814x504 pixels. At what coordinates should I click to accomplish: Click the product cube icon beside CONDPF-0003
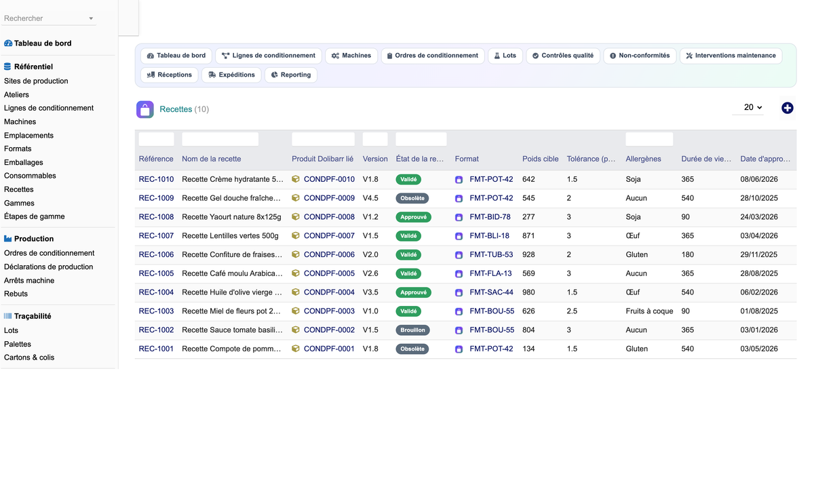[x=296, y=311]
